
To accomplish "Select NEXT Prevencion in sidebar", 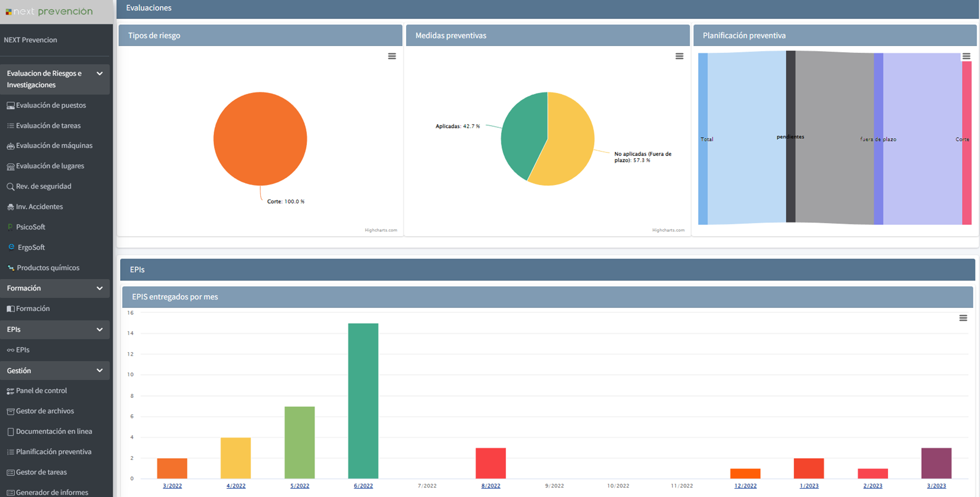I will coord(30,40).
